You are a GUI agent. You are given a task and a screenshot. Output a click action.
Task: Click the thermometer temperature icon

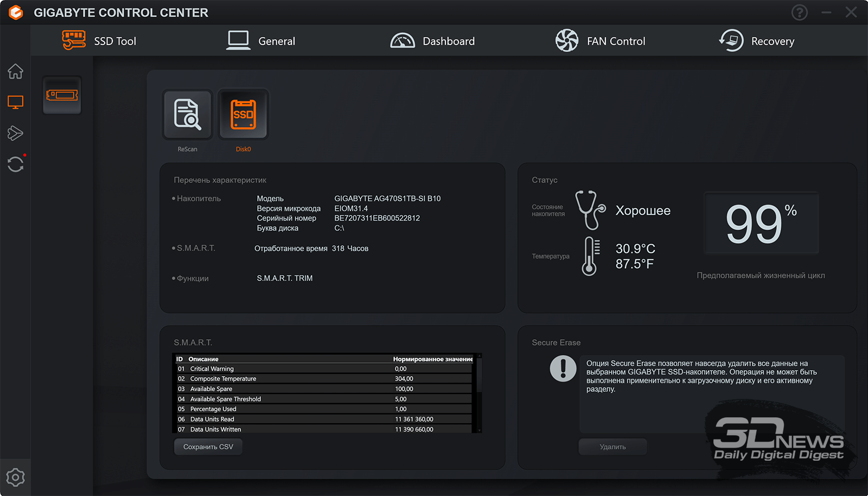(x=591, y=256)
